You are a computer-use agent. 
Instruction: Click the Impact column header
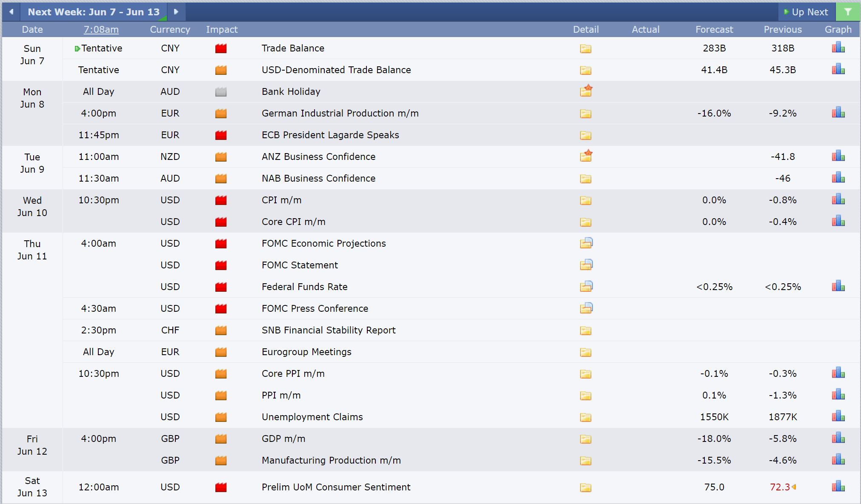coord(222,29)
